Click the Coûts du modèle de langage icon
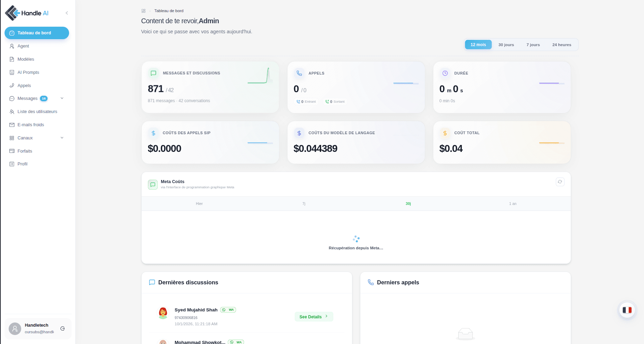Image resolution: width=644 pixels, height=344 pixels. pyautogui.click(x=299, y=133)
